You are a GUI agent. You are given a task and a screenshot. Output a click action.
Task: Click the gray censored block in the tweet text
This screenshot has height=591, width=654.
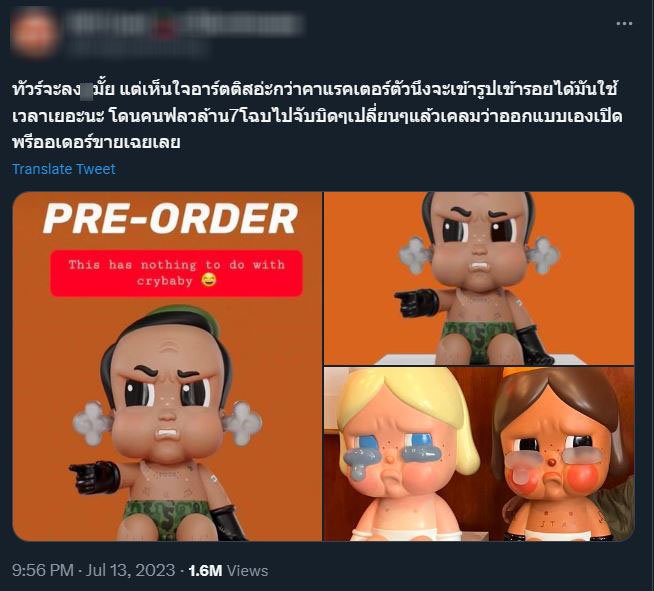click(86, 91)
